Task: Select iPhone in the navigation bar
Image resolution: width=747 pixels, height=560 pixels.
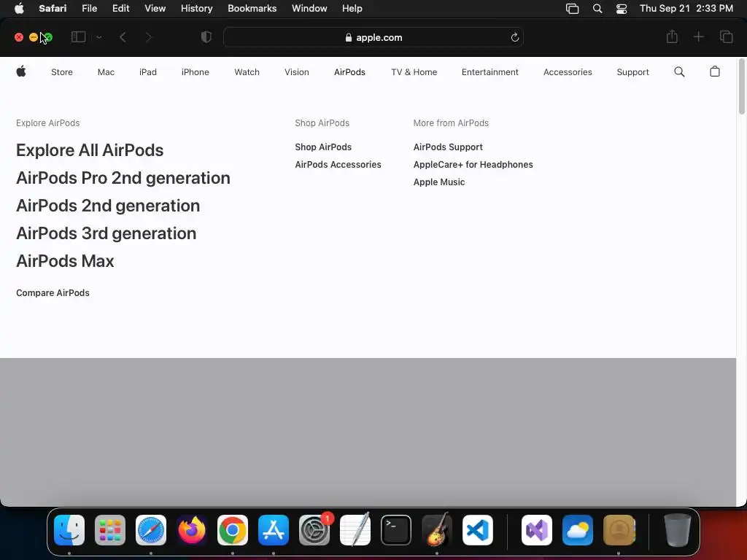Action: [196, 72]
